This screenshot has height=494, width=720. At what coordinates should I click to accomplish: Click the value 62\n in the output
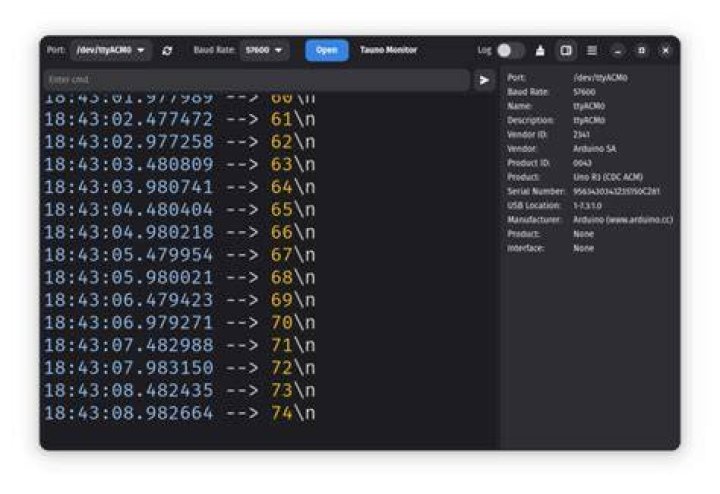(x=292, y=142)
